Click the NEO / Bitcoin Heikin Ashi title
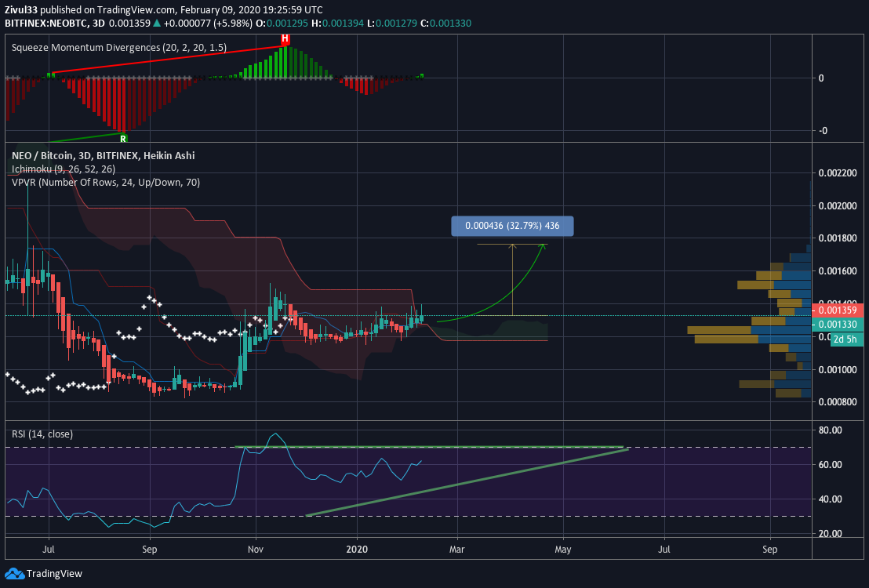Image resolution: width=869 pixels, height=588 pixels. pos(103,156)
